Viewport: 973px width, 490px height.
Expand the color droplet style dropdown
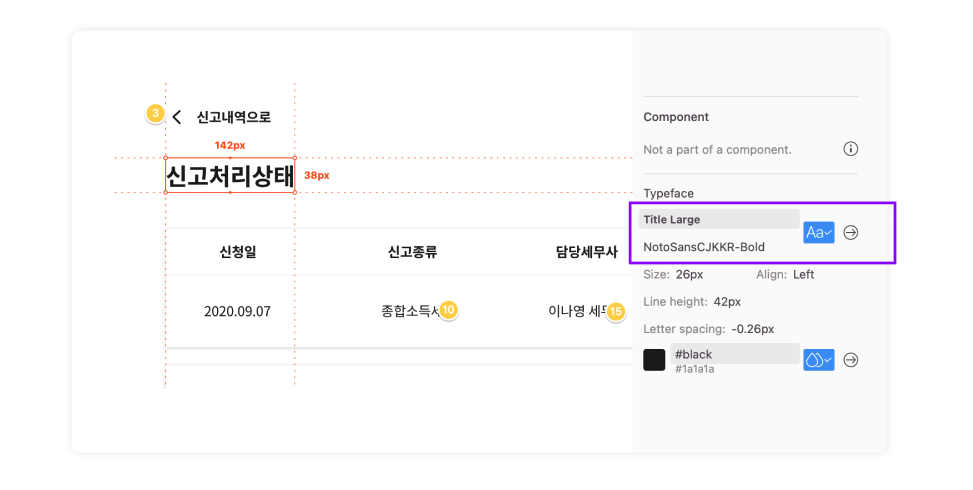pos(818,360)
